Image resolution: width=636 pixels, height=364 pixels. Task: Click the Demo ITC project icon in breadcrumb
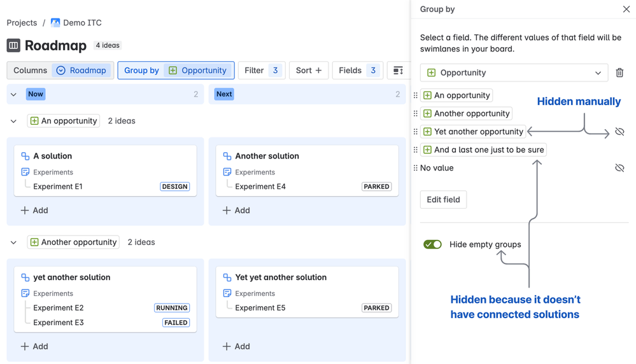coord(55,22)
